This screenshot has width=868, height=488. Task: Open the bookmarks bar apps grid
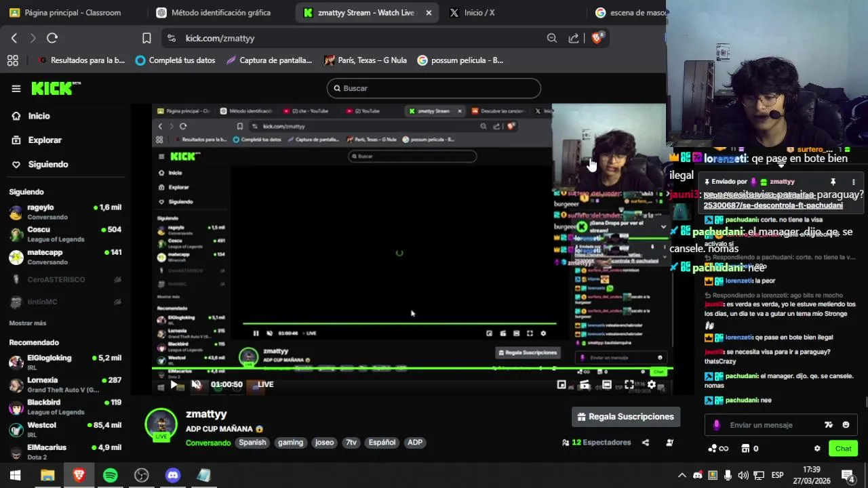tap(12, 60)
